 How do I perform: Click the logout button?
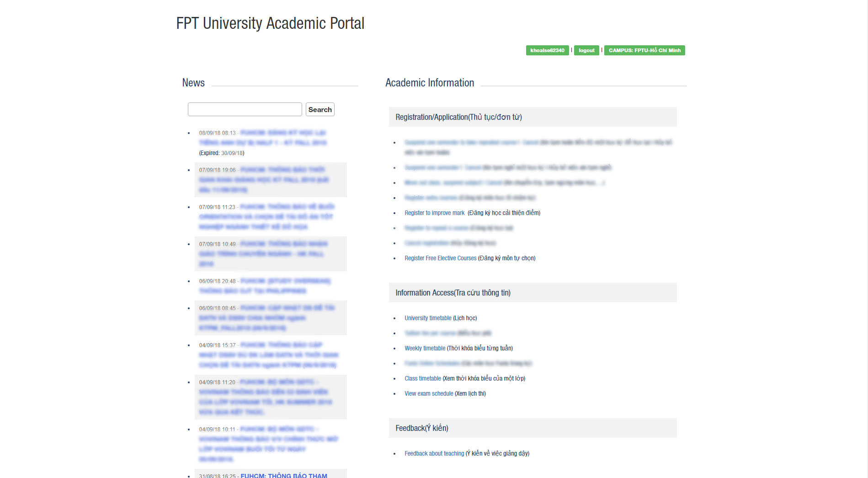(586, 50)
